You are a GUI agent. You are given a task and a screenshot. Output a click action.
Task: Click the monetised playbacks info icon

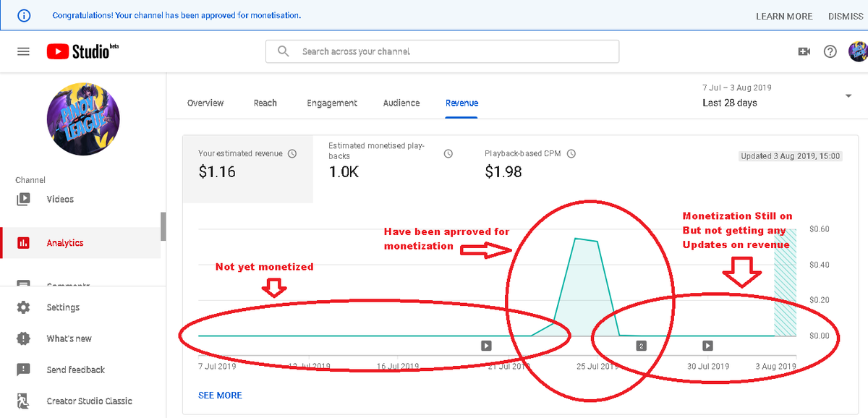click(x=448, y=153)
